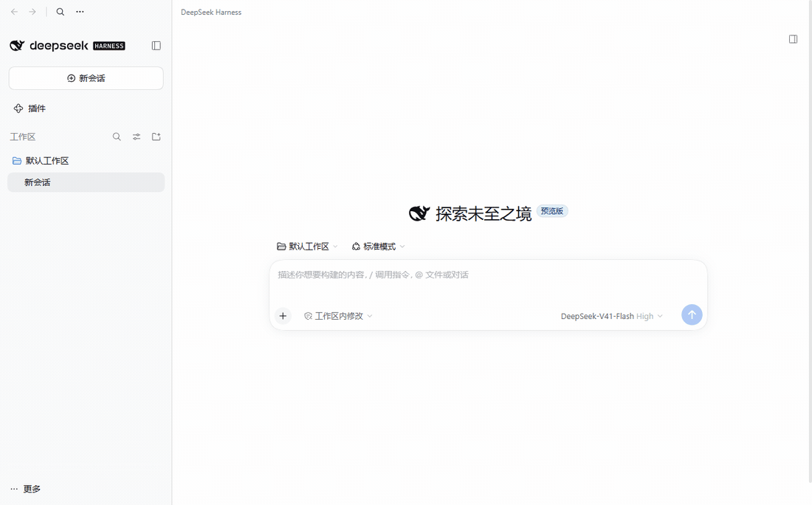Open the 标准模式 mode dropdown
812x505 pixels.
(x=379, y=247)
